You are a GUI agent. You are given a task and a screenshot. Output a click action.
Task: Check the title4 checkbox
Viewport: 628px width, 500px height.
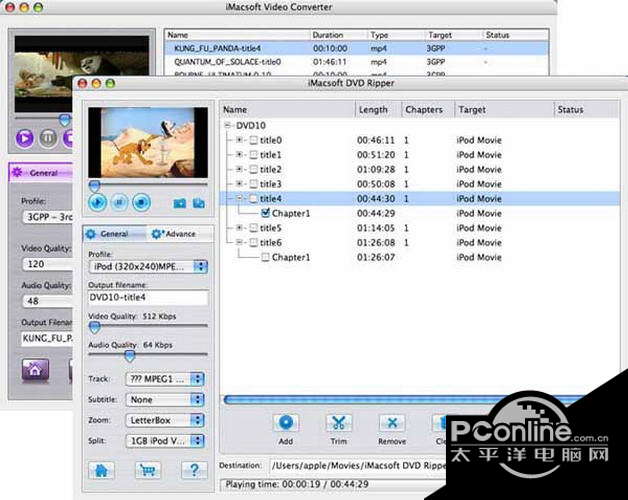[x=254, y=199]
